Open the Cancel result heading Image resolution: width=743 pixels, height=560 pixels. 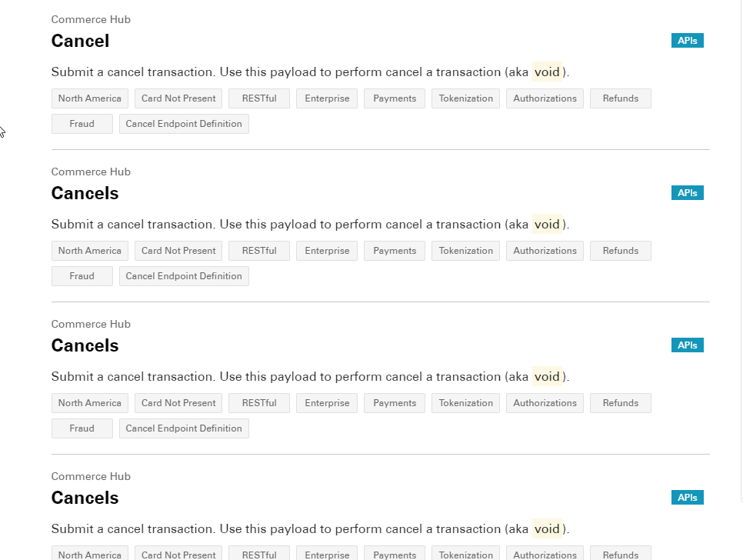click(80, 41)
